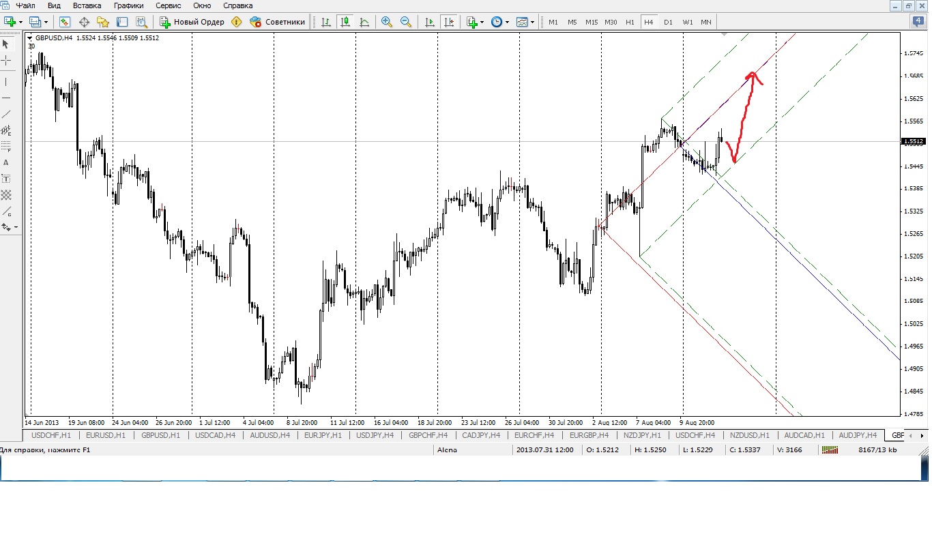932x560 pixels.
Task: Select the Gann grid tool
Action: click(6, 195)
